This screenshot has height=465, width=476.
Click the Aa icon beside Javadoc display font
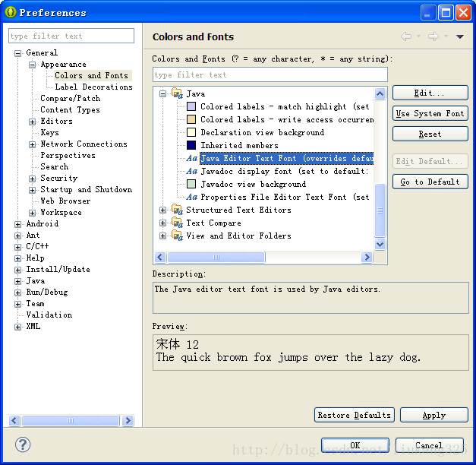[192, 171]
